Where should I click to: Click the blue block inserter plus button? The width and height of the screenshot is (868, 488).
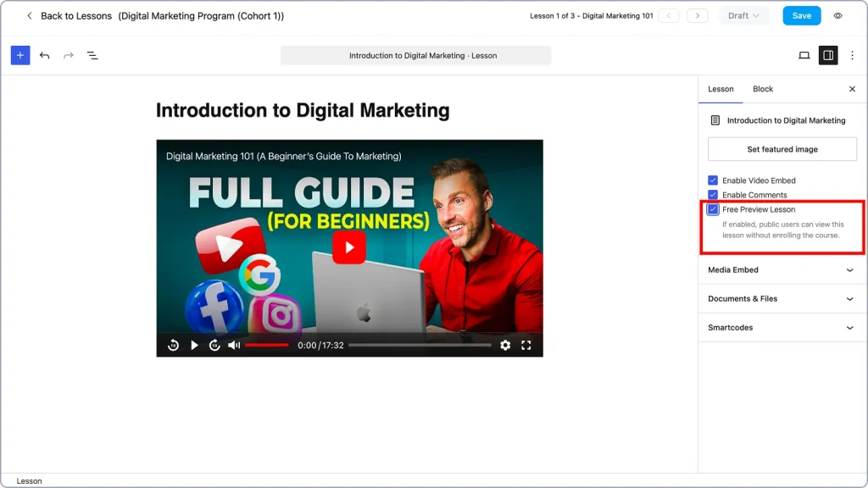pyautogui.click(x=20, y=55)
